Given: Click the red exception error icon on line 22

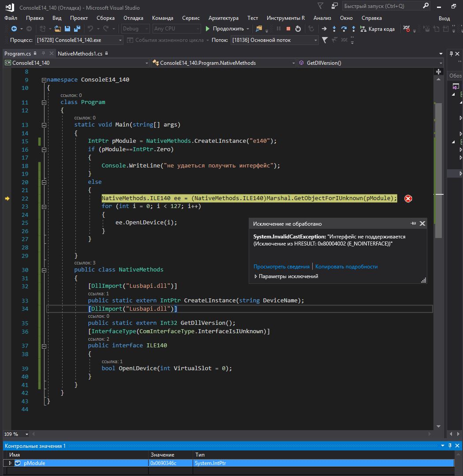Looking at the screenshot, I should coord(408,198).
